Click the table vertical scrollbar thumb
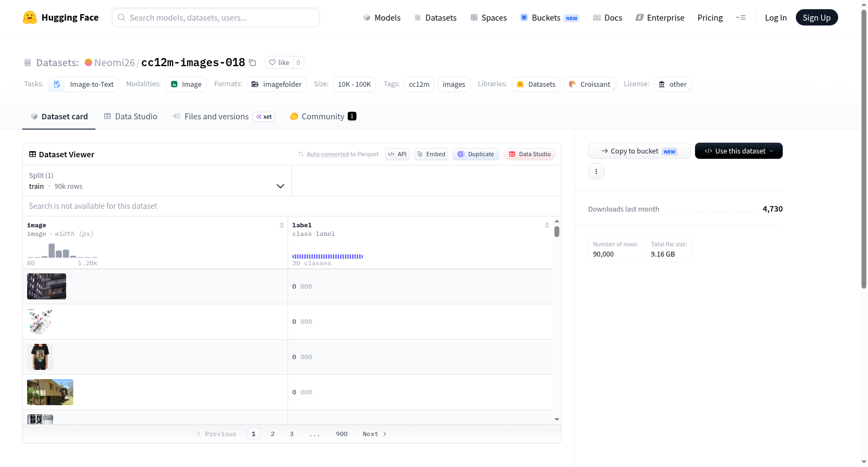The height and width of the screenshot is (467, 868). [x=557, y=232]
